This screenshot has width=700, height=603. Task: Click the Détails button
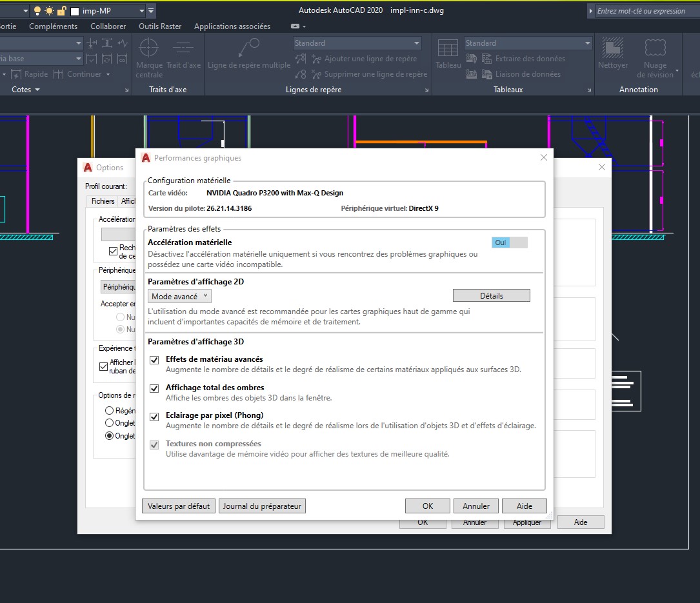[491, 295]
